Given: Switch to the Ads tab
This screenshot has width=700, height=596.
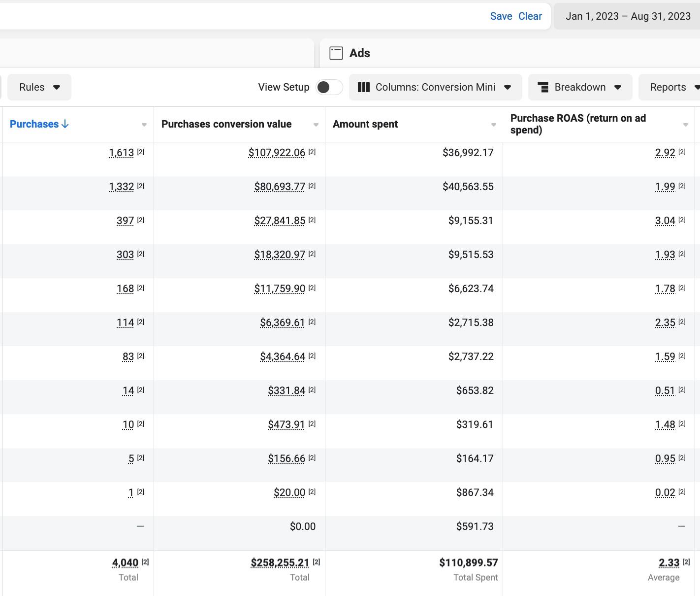Looking at the screenshot, I should [x=359, y=53].
